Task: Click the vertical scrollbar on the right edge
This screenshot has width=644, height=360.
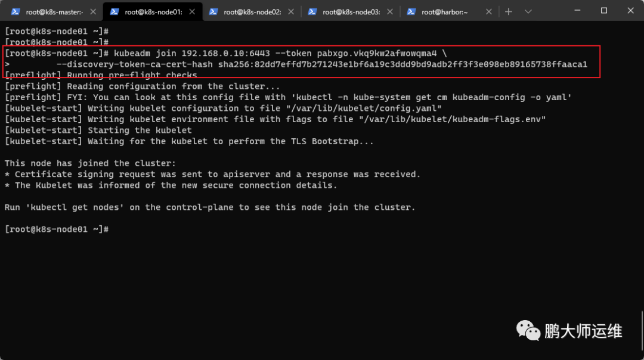Action: (x=642, y=328)
